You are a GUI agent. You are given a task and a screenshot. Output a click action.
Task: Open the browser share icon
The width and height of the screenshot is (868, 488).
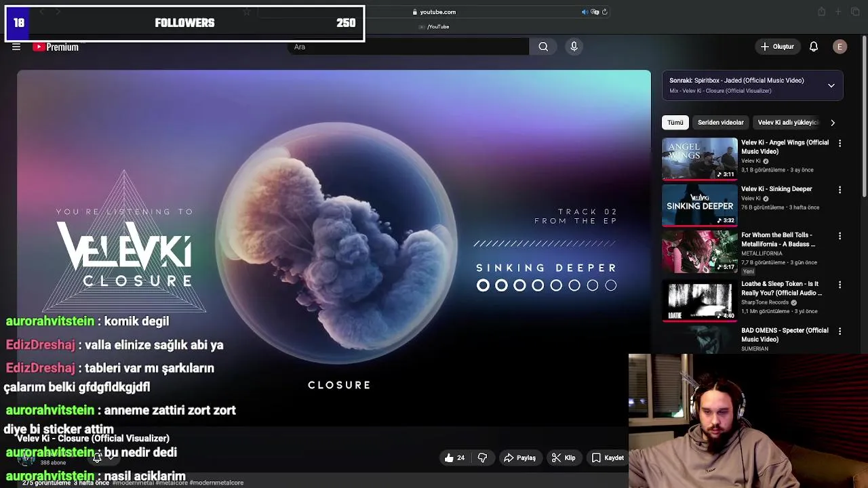point(821,12)
